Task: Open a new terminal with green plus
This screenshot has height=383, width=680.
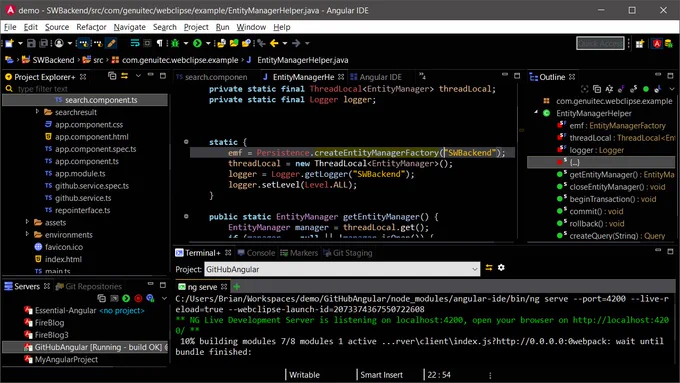Action: [x=237, y=286]
